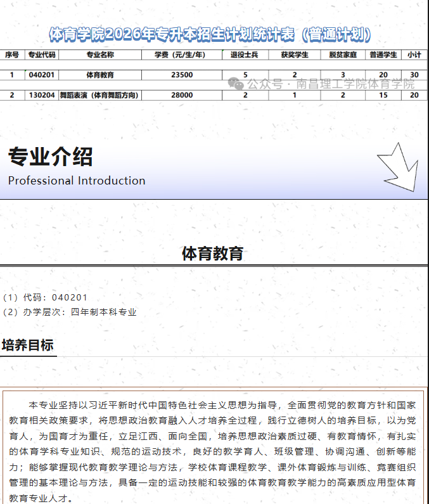This screenshot has width=429, height=504.
Task: Select the 专业代码 column header
Action: 42,55
